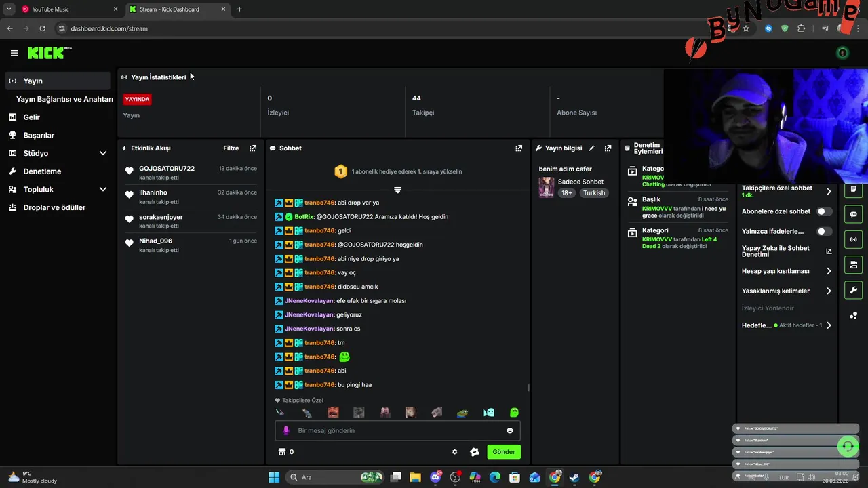Select the cyan fish-shaped emote

point(488,412)
